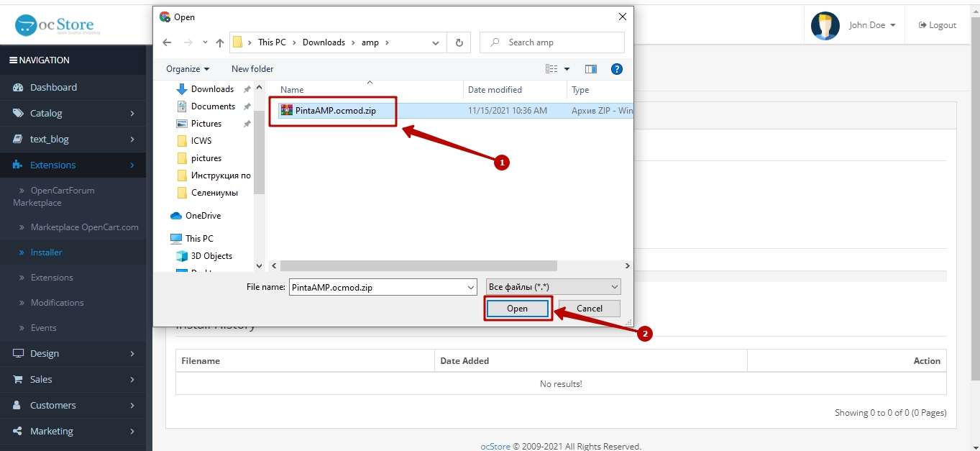Click the horizontal scrollbar in file list
The image size is (980, 451).
[x=418, y=265]
